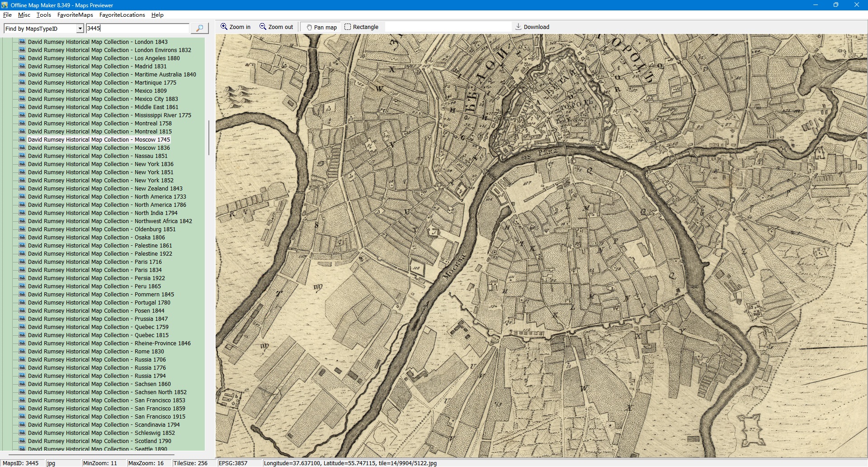Click the MapsTypeID search text field
868x467 pixels.
[x=137, y=29]
